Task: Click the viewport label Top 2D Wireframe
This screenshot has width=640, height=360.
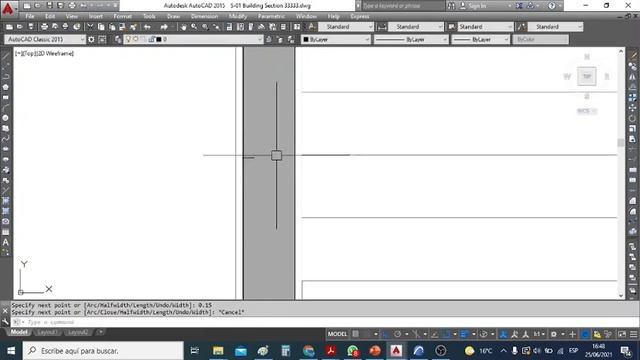Action: tap(44, 53)
